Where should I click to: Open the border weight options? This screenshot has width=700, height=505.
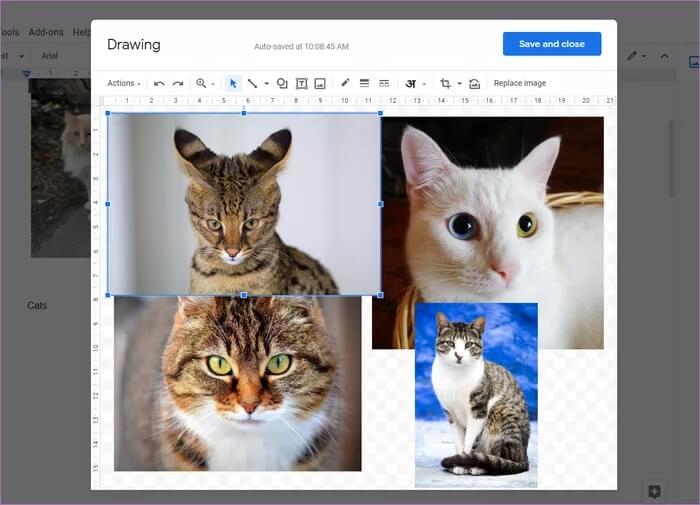pos(364,83)
